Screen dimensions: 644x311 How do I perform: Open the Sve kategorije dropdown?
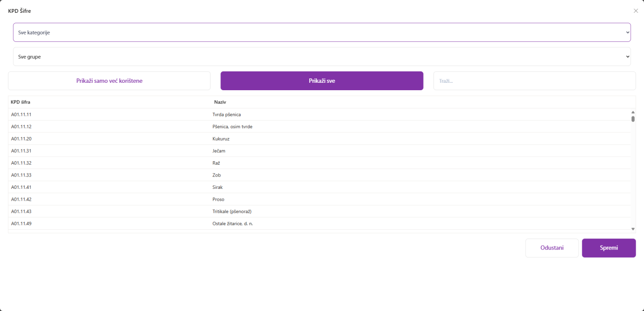[x=322, y=33]
